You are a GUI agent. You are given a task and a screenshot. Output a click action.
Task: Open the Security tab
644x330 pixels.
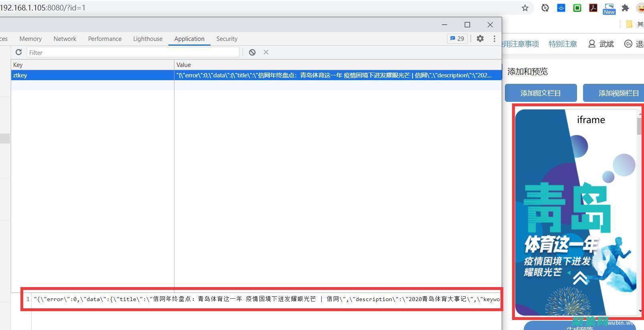(227, 39)
